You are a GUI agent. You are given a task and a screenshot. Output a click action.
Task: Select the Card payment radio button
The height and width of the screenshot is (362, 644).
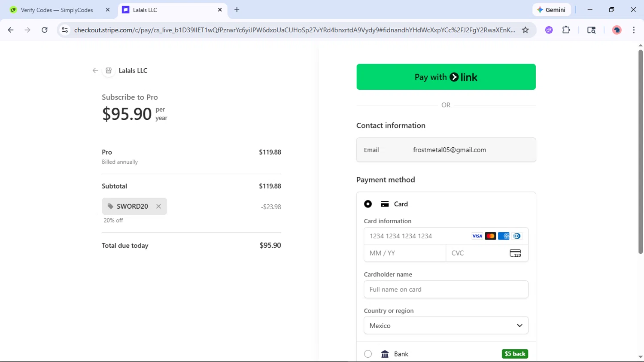[x=368, y=204]
